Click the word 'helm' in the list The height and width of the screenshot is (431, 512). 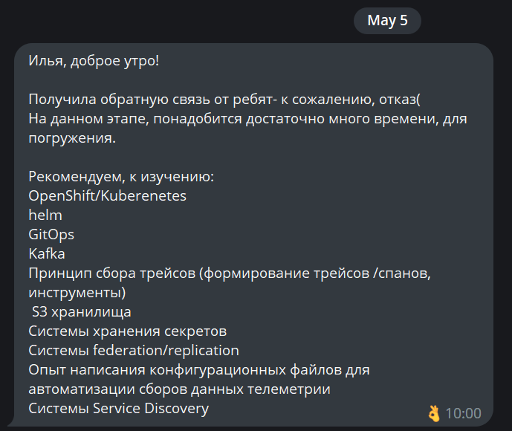point(45,215)
